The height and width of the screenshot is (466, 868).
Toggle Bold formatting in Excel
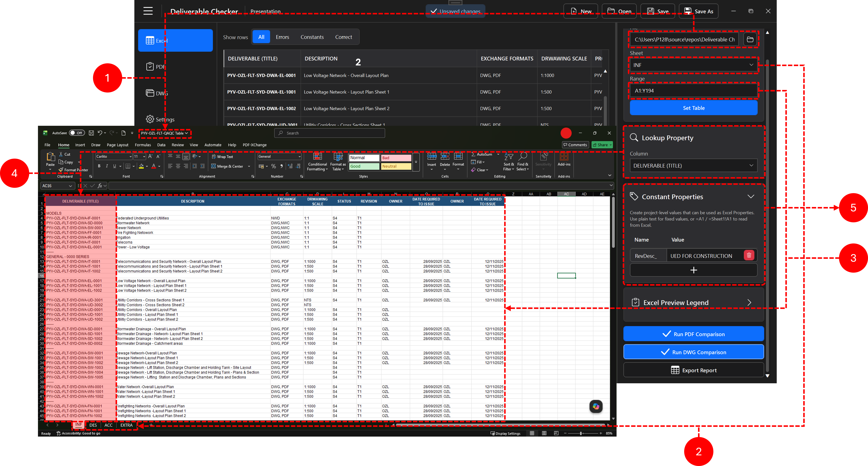point(99,166)
